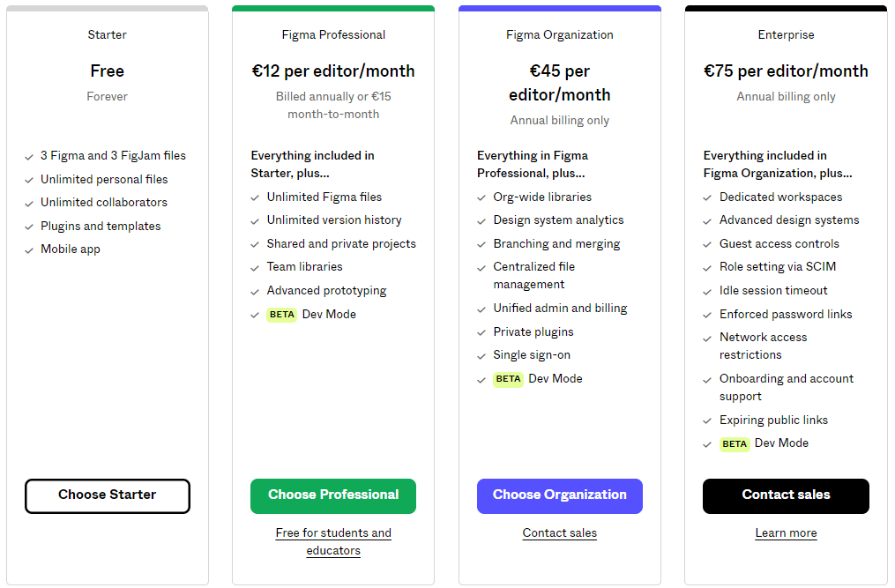Click the Branching and merging feature text
895x588 pixels.
(556, 244)
